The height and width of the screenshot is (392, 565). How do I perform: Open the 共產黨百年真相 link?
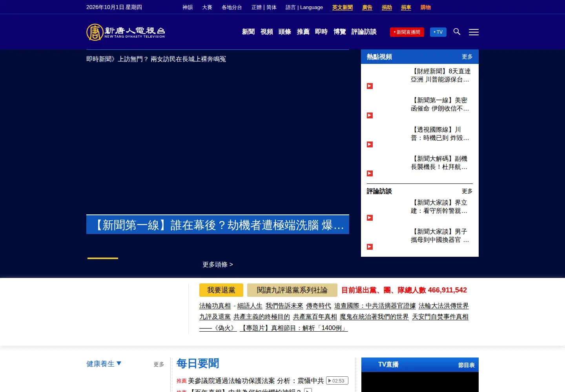(315, 316)
